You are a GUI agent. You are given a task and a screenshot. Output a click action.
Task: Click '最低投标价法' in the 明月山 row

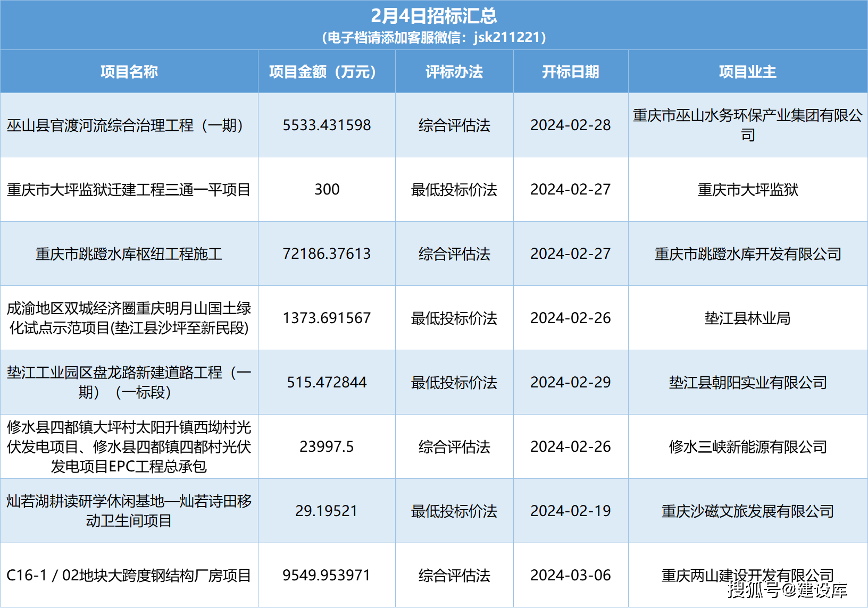[454, 318]
